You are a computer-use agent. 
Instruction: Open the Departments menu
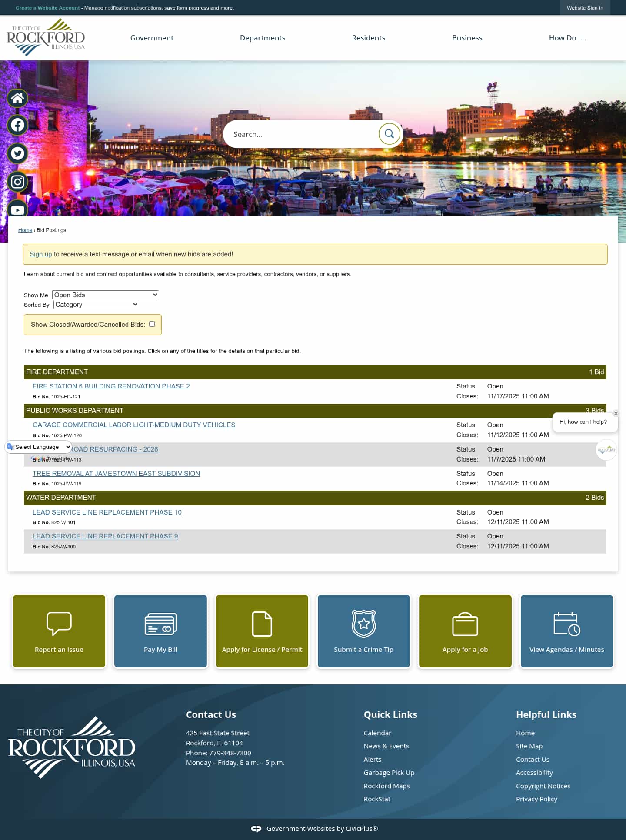(x=263, y=38)
